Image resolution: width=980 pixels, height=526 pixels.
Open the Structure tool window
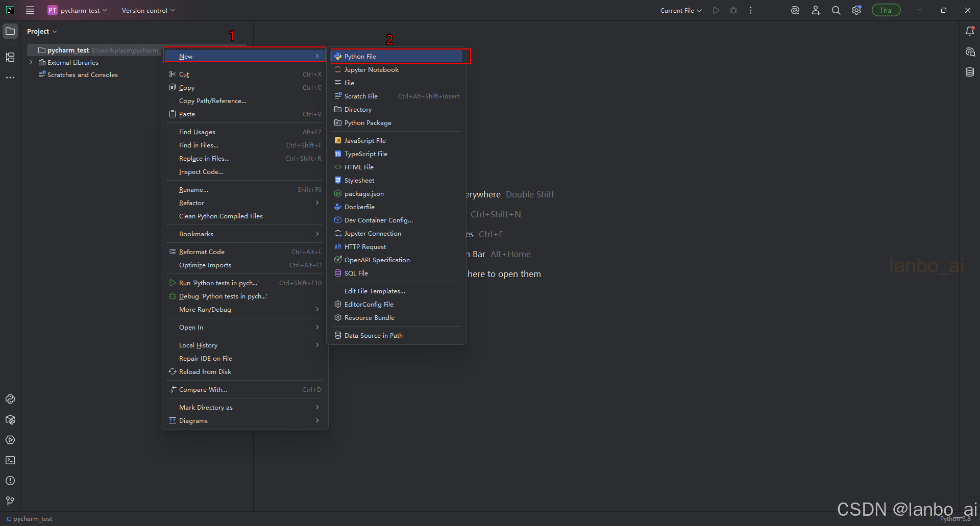tap(10, 58)
